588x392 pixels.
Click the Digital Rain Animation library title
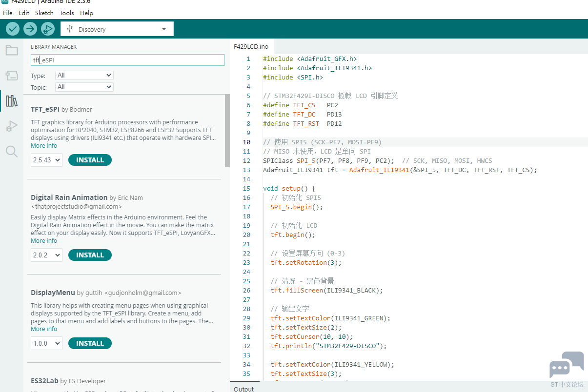point(69,197)
